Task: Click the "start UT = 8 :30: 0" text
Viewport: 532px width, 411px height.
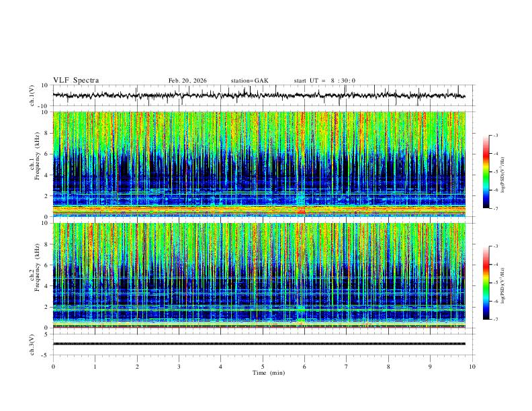Action: click(x=324, y=81)
